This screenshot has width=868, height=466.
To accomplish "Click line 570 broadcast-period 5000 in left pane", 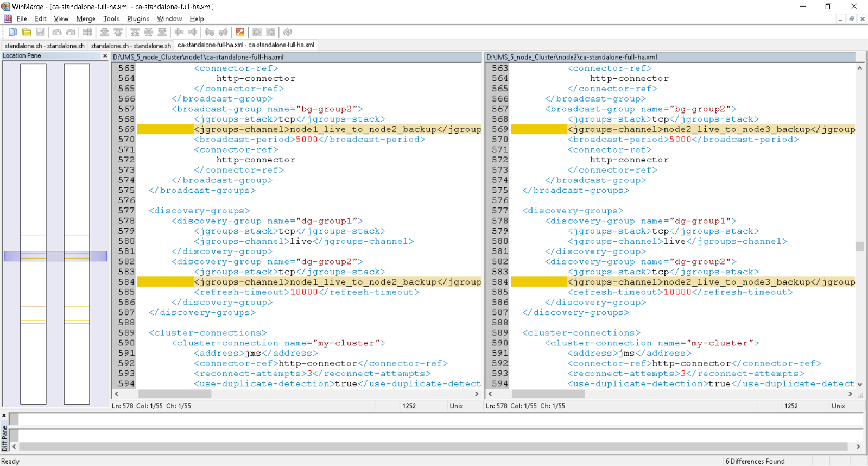I will click(x=309, y=140).
